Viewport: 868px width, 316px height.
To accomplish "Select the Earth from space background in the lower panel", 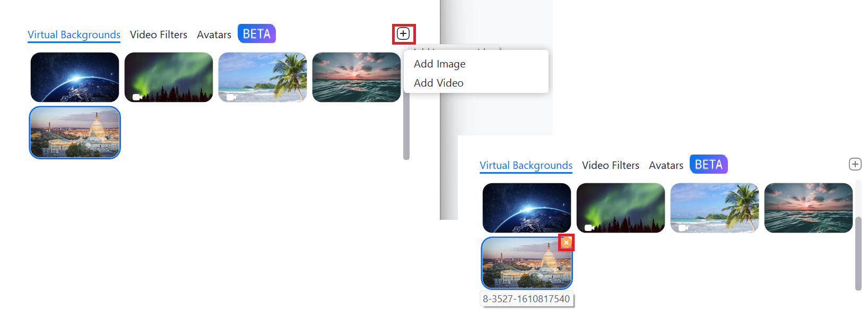I will point(527,208).
